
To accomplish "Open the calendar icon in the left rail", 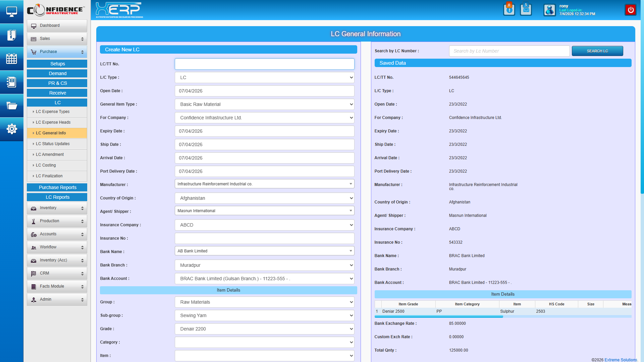I will 12,59.
